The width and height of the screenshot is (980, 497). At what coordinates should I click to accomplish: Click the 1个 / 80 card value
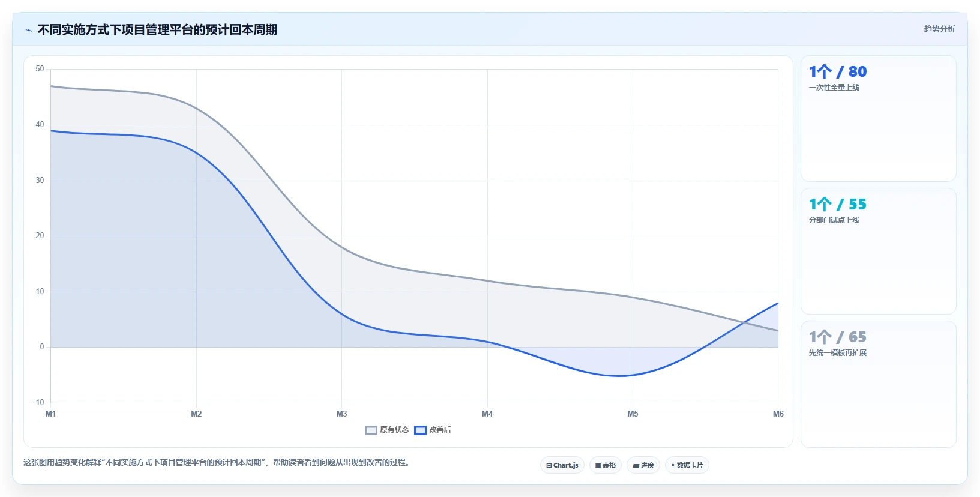838,72
